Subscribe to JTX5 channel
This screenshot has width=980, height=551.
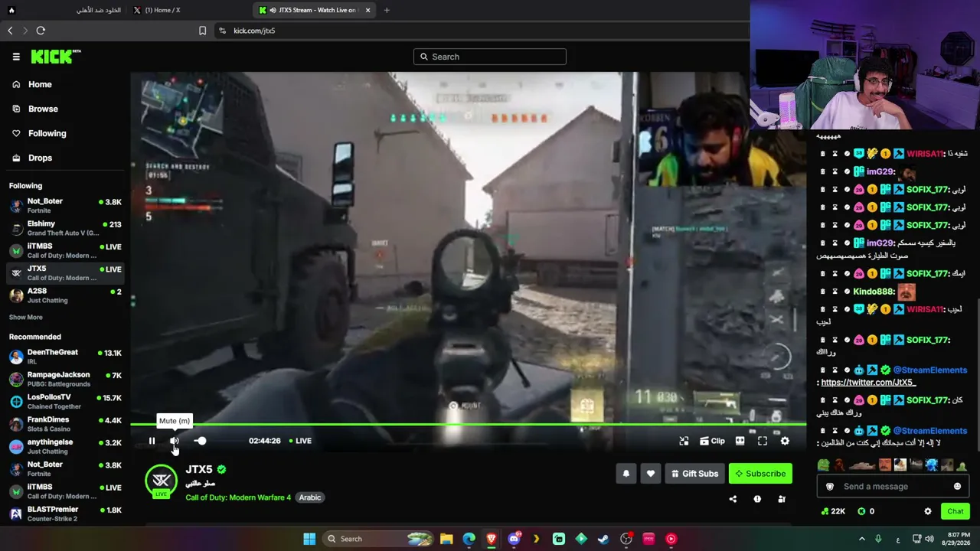(760, 474)
